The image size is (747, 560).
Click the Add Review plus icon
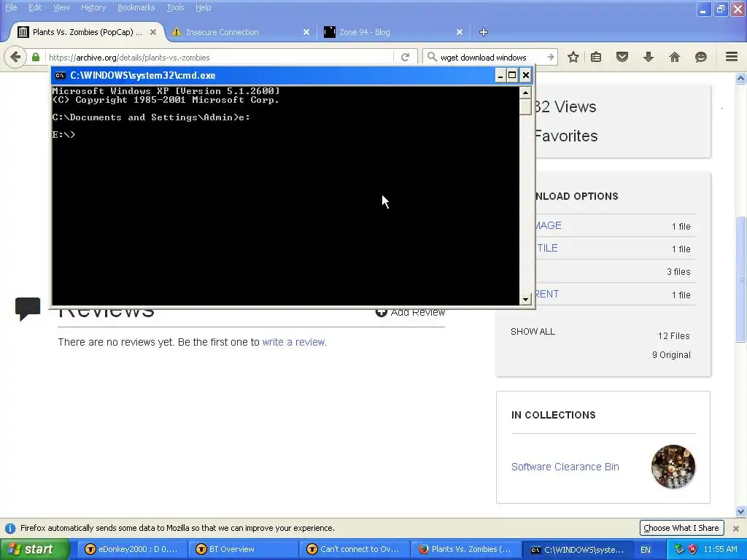coord(381,312)
